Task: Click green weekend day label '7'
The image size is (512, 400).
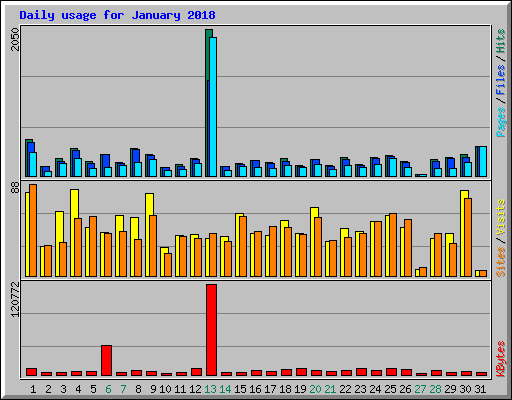Action: coord(123,389)
